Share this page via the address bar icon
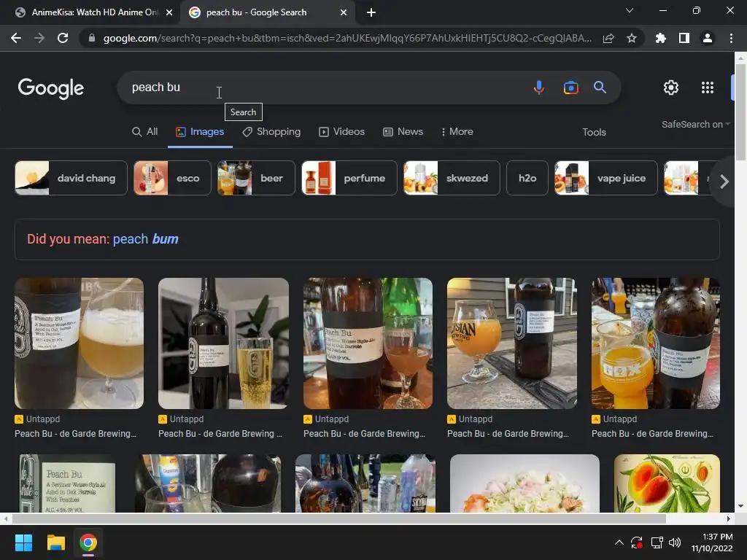This screenshot has width=747, height=560. (x=608, y=38)
